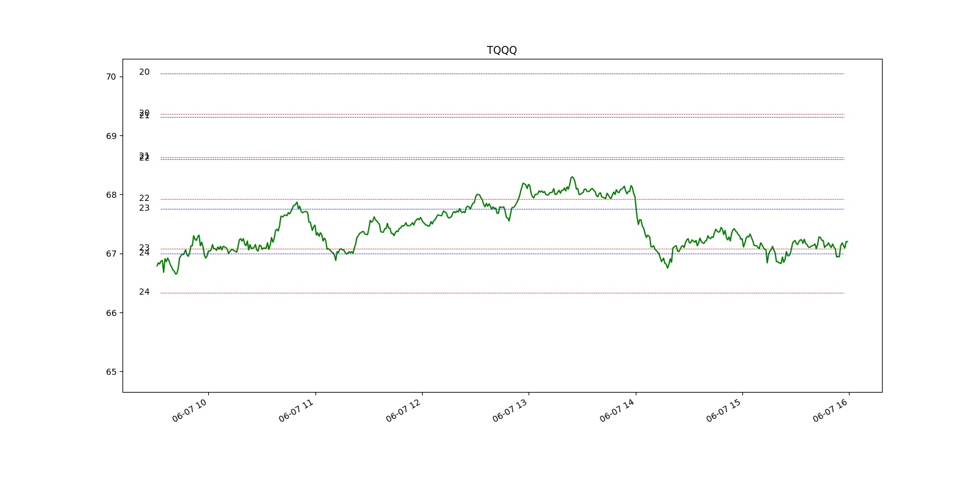The height and width of the screenshot is (490, 980).
Task: Select the y-axis tick label 69
Action: [x=111, y=136]
